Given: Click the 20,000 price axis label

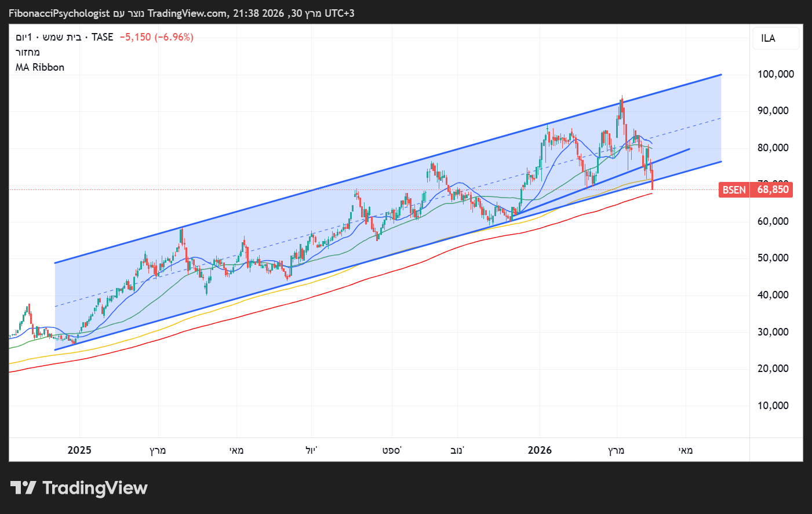Looking at the screenshot, I should pyautogui.click(x=773, y=369).
